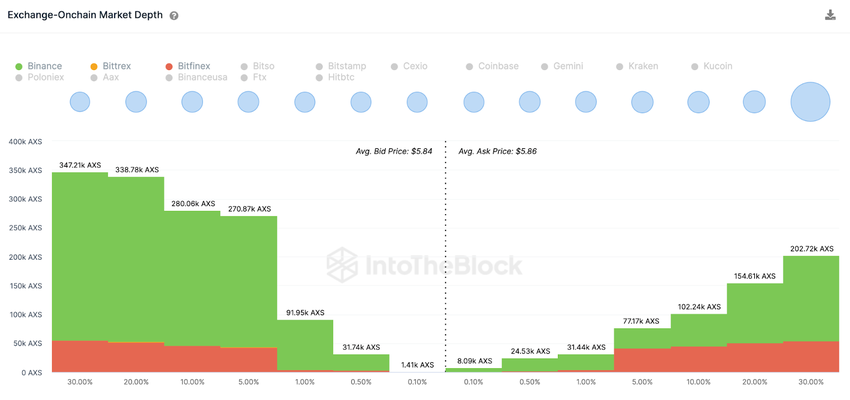Click the largest blue bubble
This screenshot has height=400, width=850.
tap(811, 102)
